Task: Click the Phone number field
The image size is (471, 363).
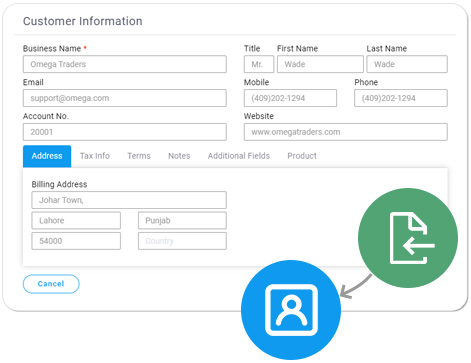Action: tap(401, 98)
